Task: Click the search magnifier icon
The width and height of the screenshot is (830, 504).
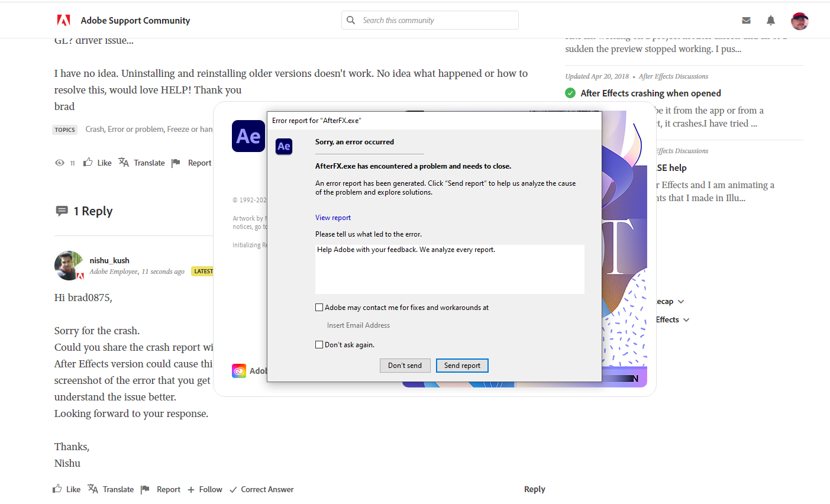Action: coord(351,20)
